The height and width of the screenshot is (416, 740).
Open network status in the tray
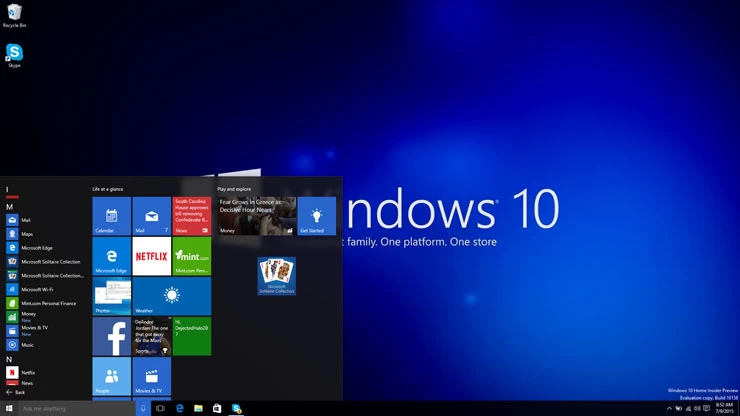(688, 409)
